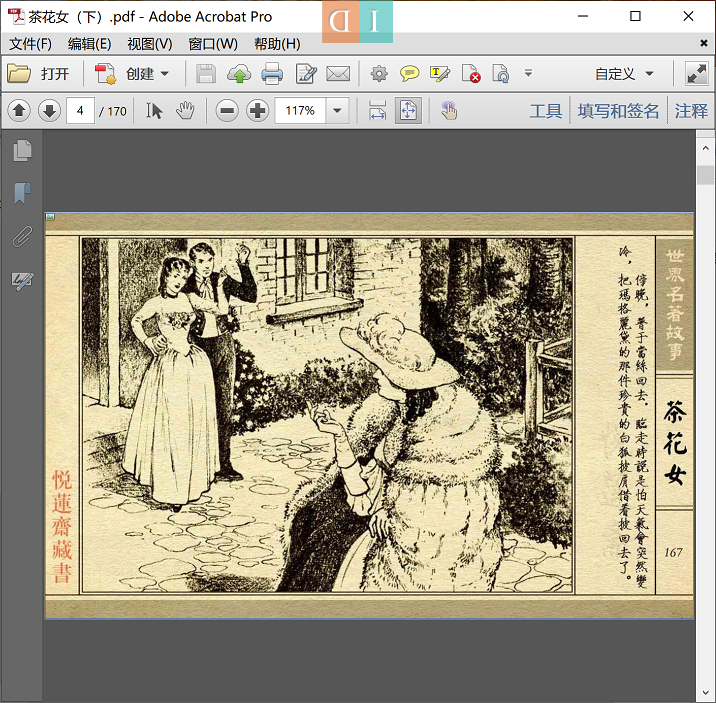Image resolution: width=716 pixels, height=703 pixels.
Task: Click the 117% zoom value field
Action: pos(300,110)
